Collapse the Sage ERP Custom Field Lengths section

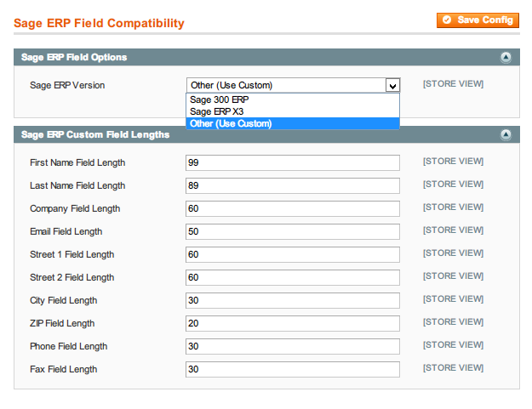506,135
